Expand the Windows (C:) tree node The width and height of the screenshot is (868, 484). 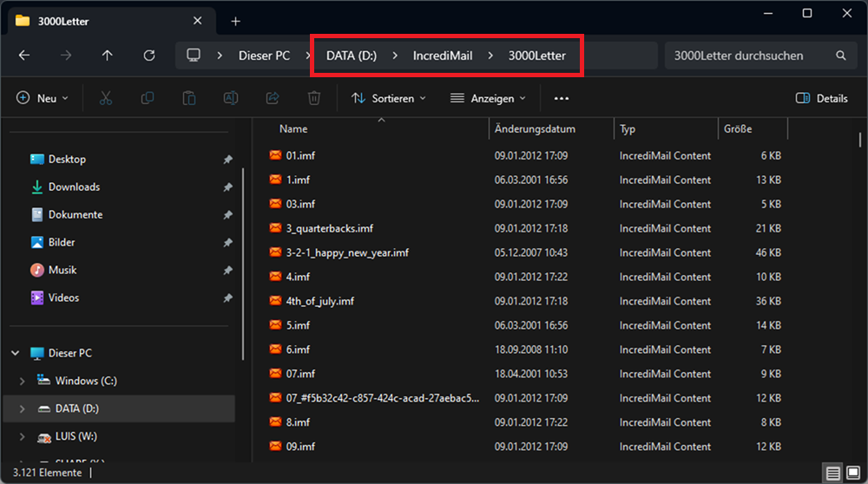point(22,381)
